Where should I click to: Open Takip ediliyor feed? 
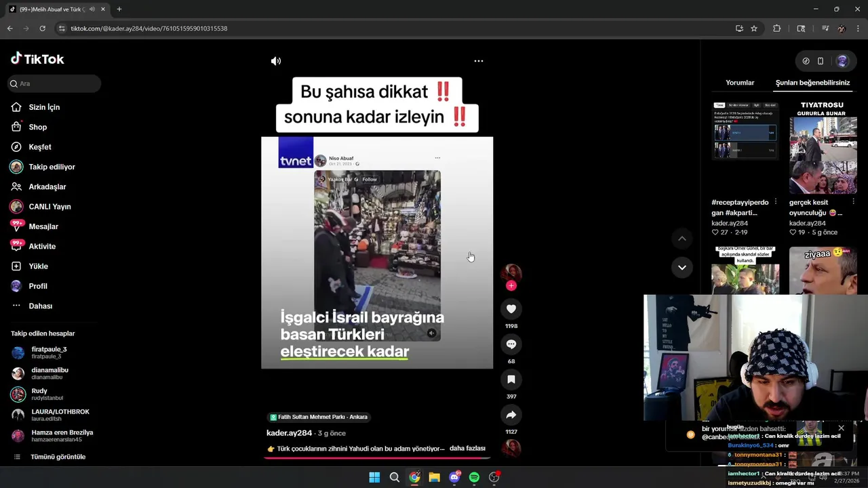(52, 167)
